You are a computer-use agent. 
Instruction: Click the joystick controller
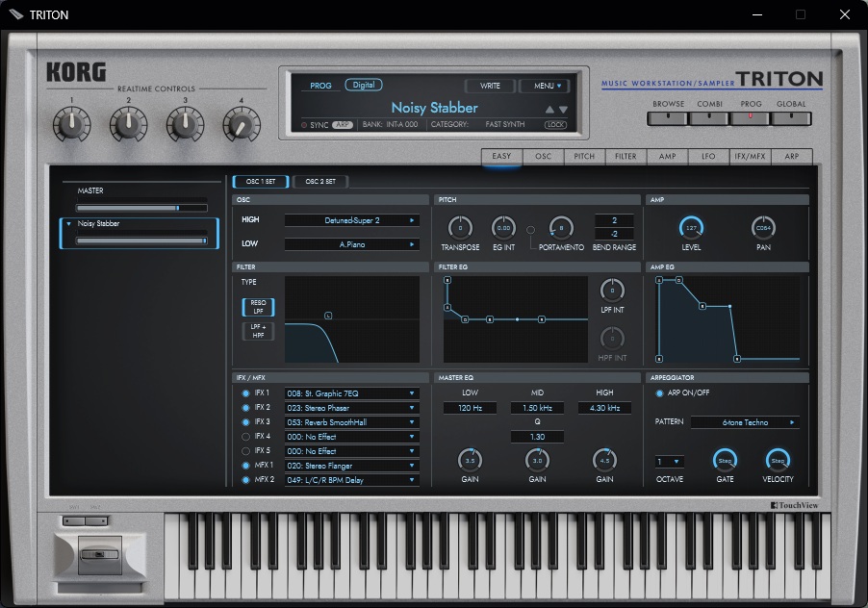pos(100,555)
